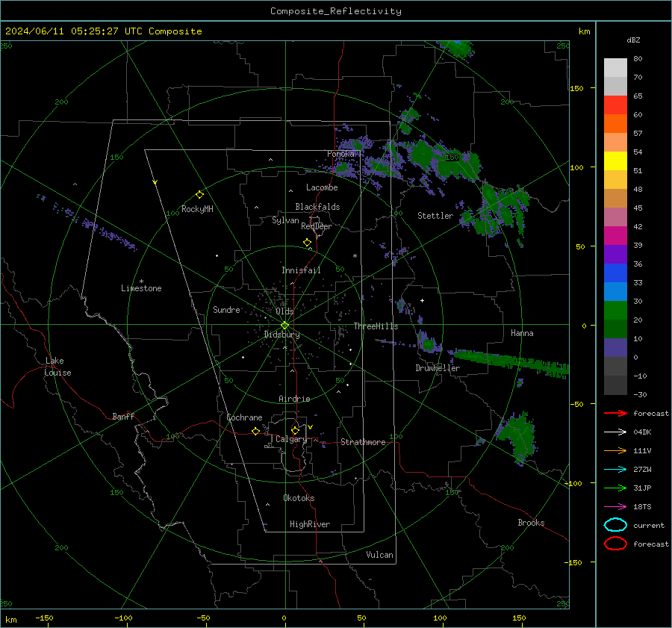Click the 'Calgary' map label
The image size is (672, 628).
291,439
